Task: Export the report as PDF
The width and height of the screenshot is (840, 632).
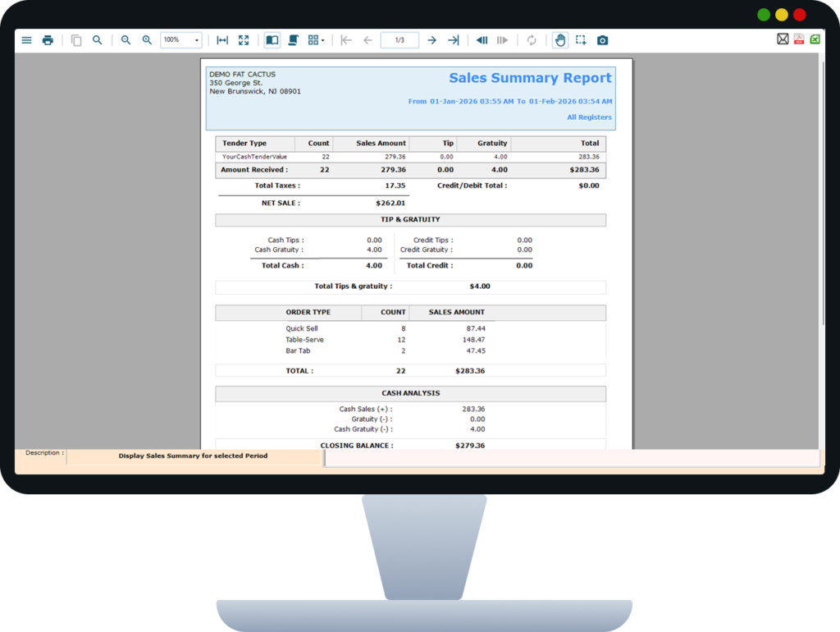Action: (x=798, y=39)
